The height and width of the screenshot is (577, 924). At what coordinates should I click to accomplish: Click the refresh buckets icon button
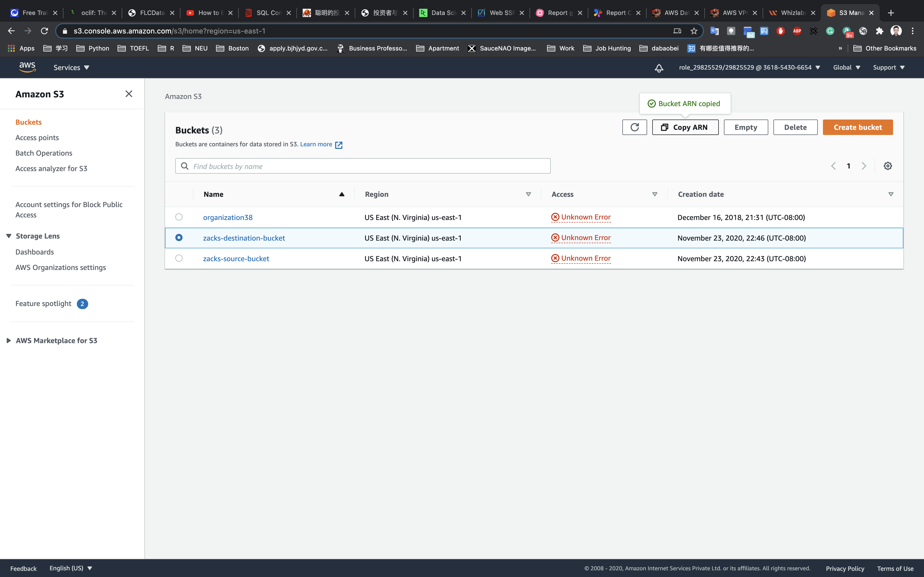click(634, 127)
